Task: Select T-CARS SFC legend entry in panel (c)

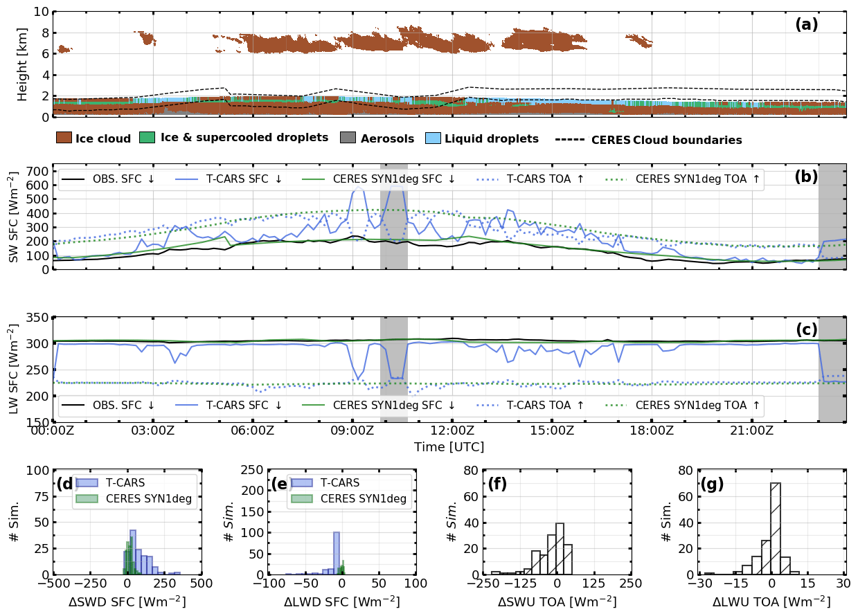Action: [225, 406]
